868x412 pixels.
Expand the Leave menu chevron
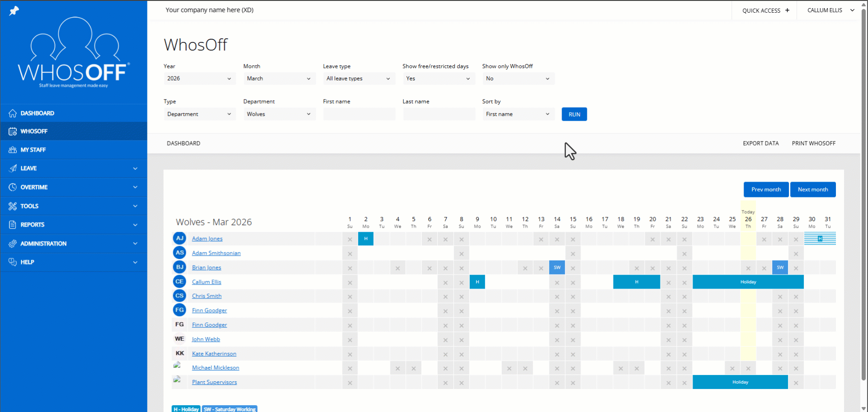[x=135, y=169]
